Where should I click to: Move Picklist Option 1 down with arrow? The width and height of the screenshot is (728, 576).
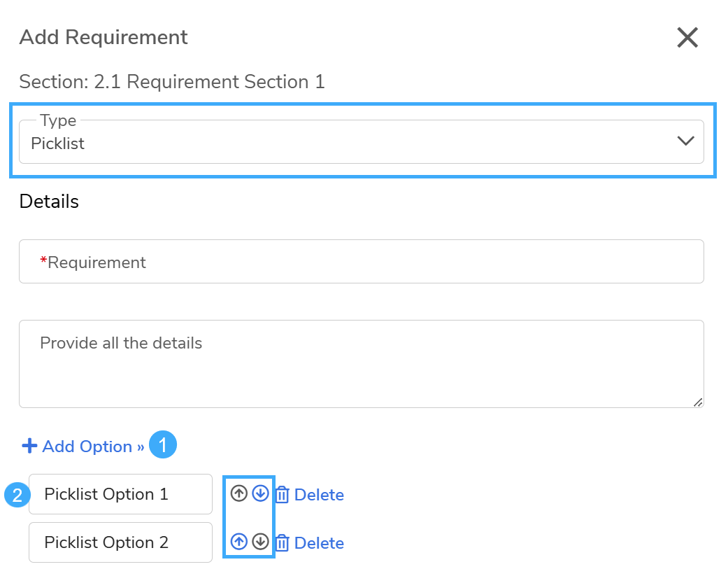[260, 494]
